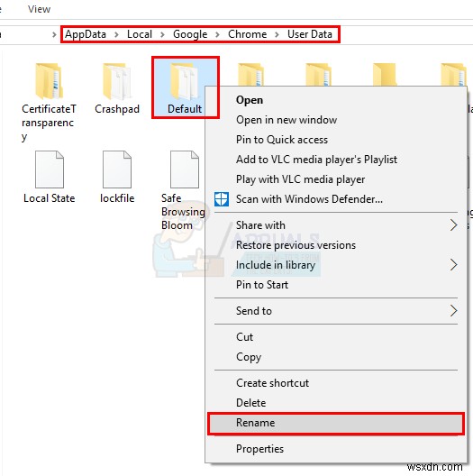This screenshot has height=476, width=473.
Task: Click the Local State file name label
Action: click(x=50, y=198)
